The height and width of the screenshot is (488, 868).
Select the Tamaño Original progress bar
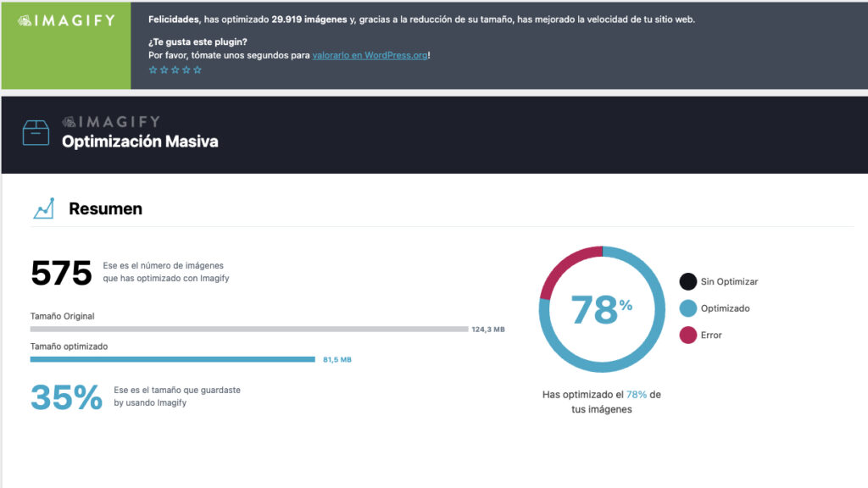(250, 329)
